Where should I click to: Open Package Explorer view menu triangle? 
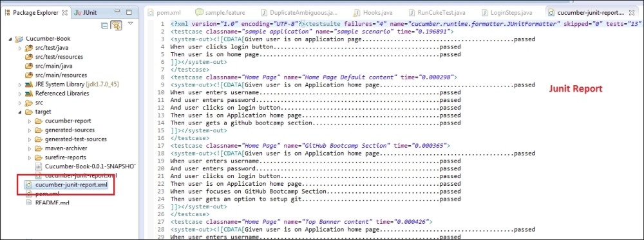click(x=131, y=23)
